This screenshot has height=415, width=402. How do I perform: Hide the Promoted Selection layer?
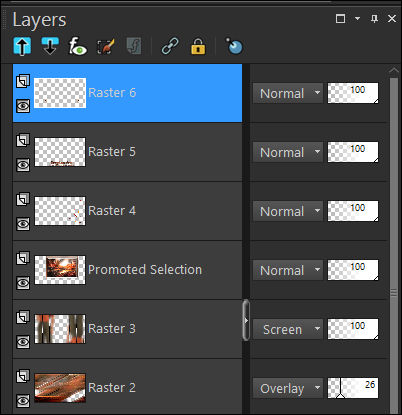pos(23,283)
